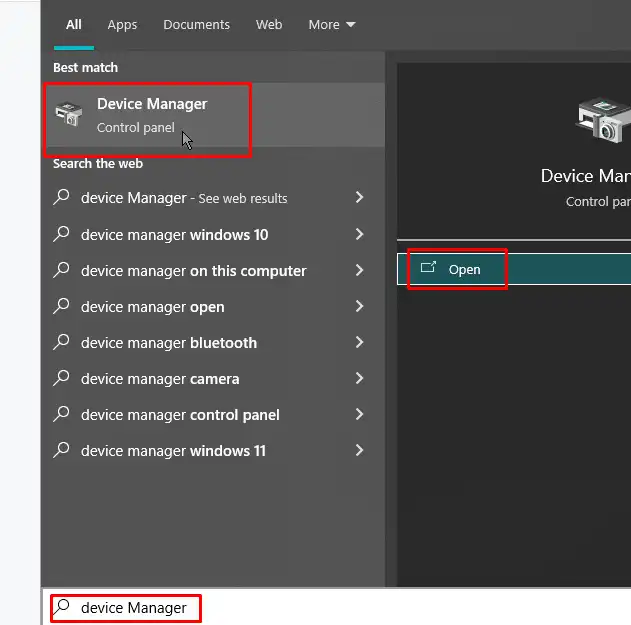
Task: Click magnifier icon beside 'device manager bluetooth'
Action: tap(62, 343)
